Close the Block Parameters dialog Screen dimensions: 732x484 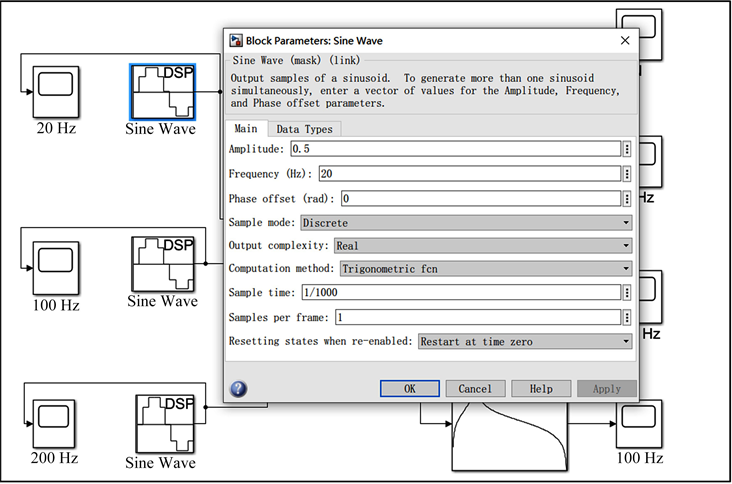tap(625, 41)
